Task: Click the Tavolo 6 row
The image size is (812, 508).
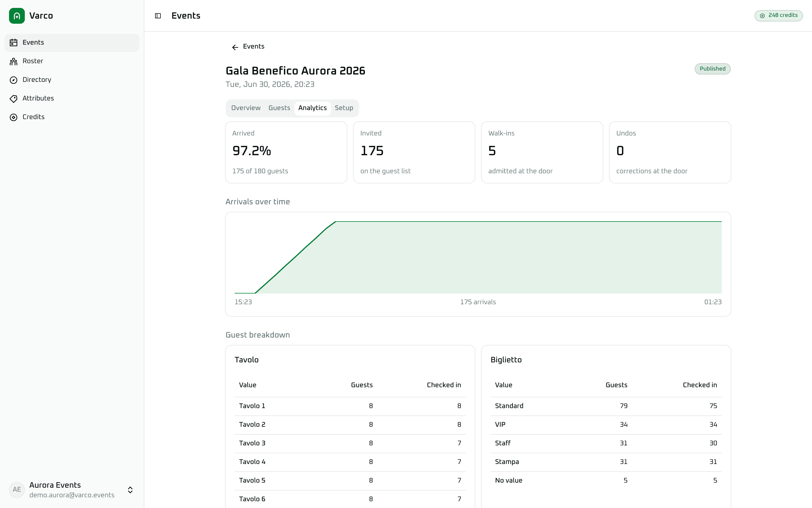Action: [x=350, y=499]
